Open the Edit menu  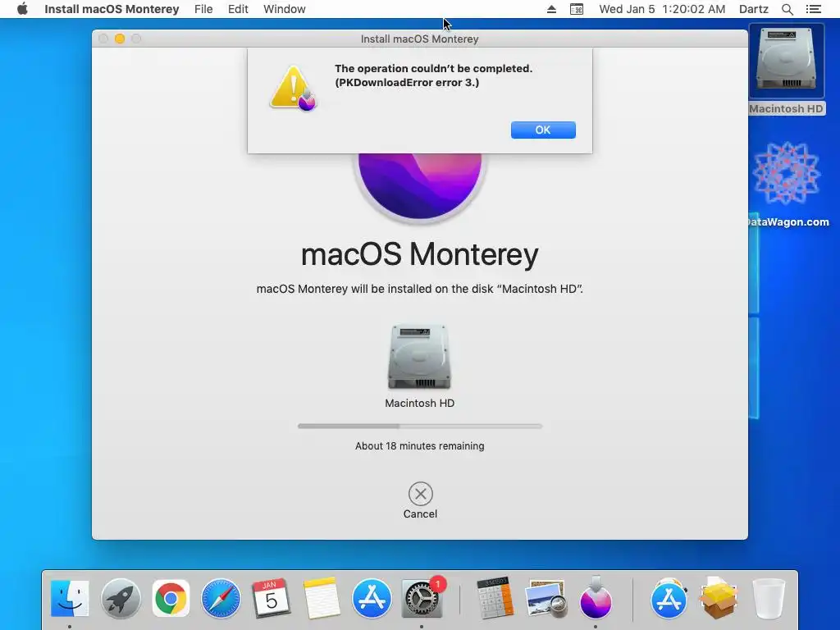click(238, 9)
